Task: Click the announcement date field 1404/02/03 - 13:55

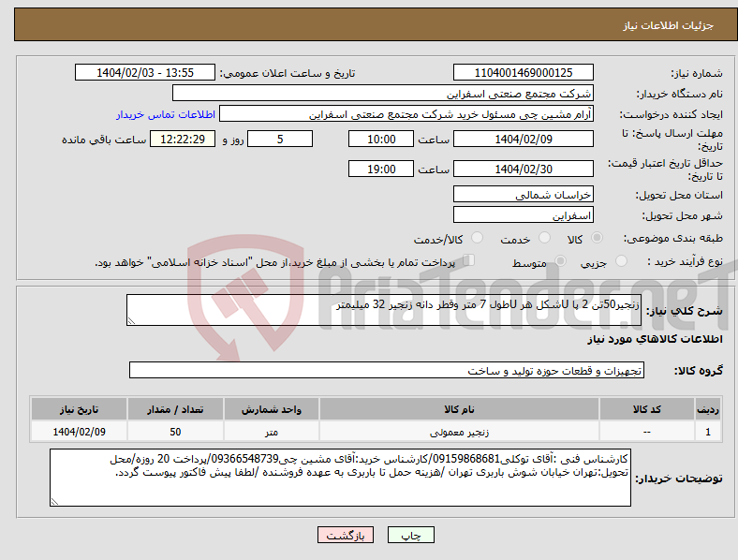Action: point(145,72)
